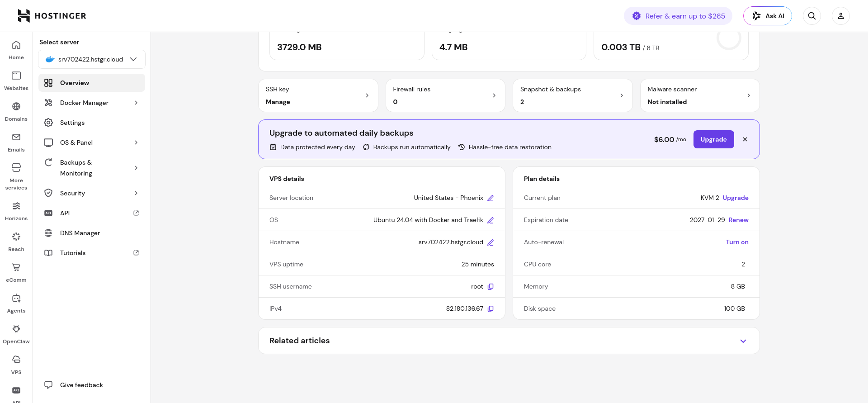The image size is (868, 403).
Task: Click Refer & earn up to $265
Action: (678, 16)
